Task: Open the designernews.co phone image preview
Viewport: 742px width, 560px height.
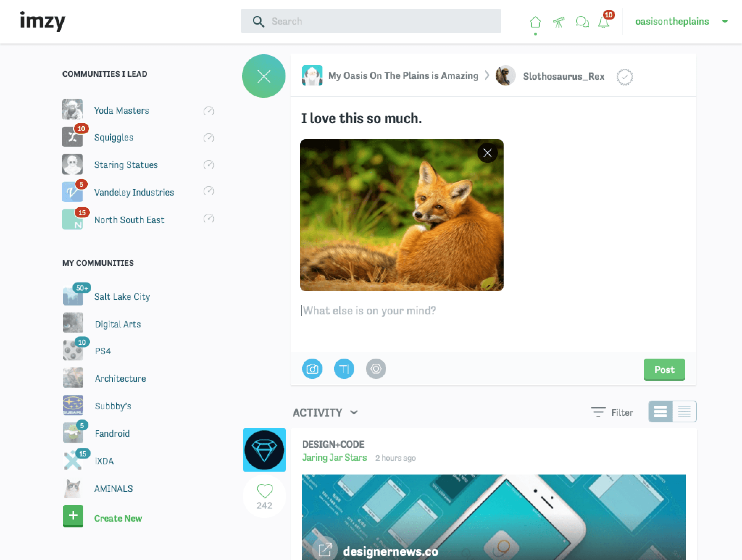Action: click(x=494, y=517)
